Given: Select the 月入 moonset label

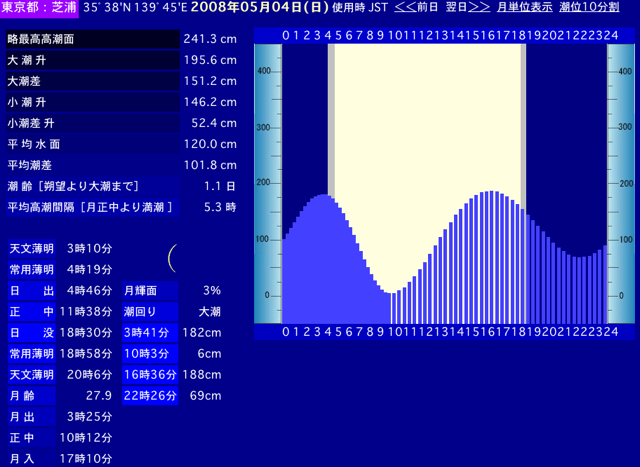Looking at the screenshot, I should tap(31, 458).
